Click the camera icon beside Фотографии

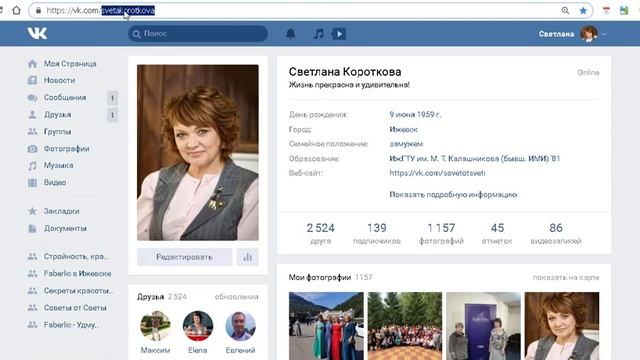(32, 149)
